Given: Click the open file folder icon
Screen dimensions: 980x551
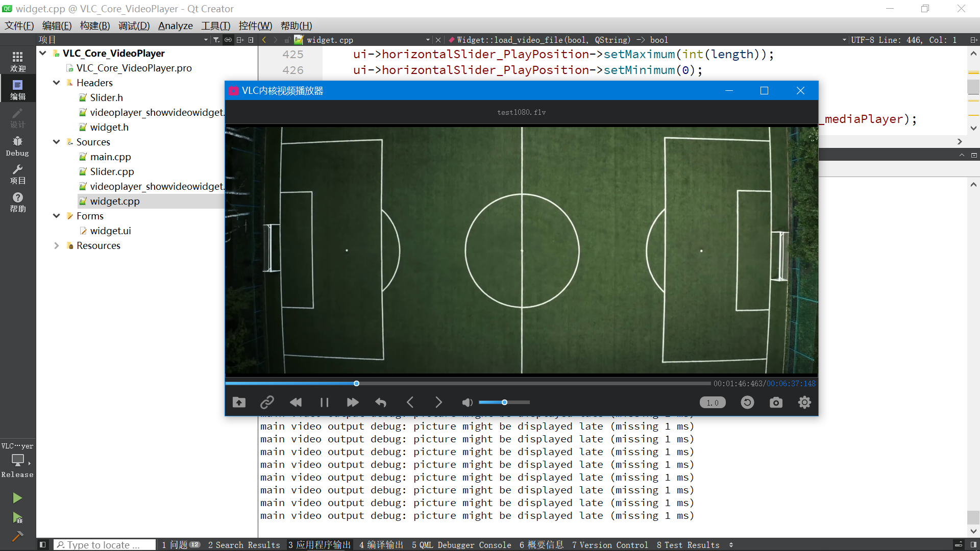Looking at the screenshot, I should 239,403.
